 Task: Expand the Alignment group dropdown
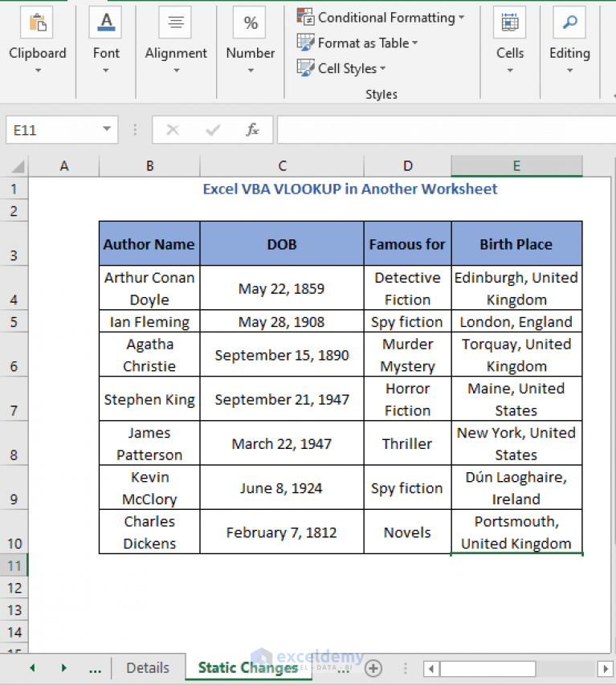click(177, 71)
